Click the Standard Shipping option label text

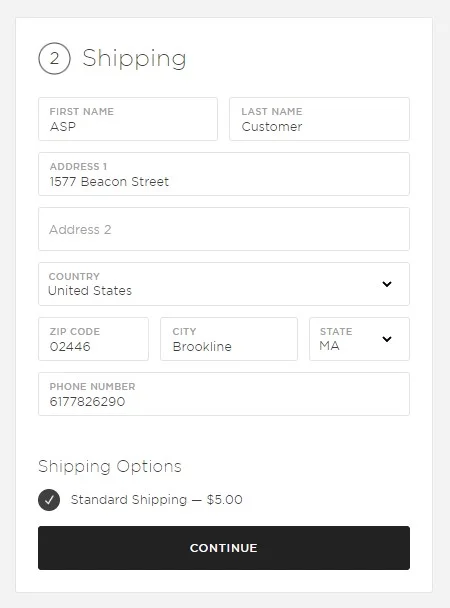tap(129, 499)
